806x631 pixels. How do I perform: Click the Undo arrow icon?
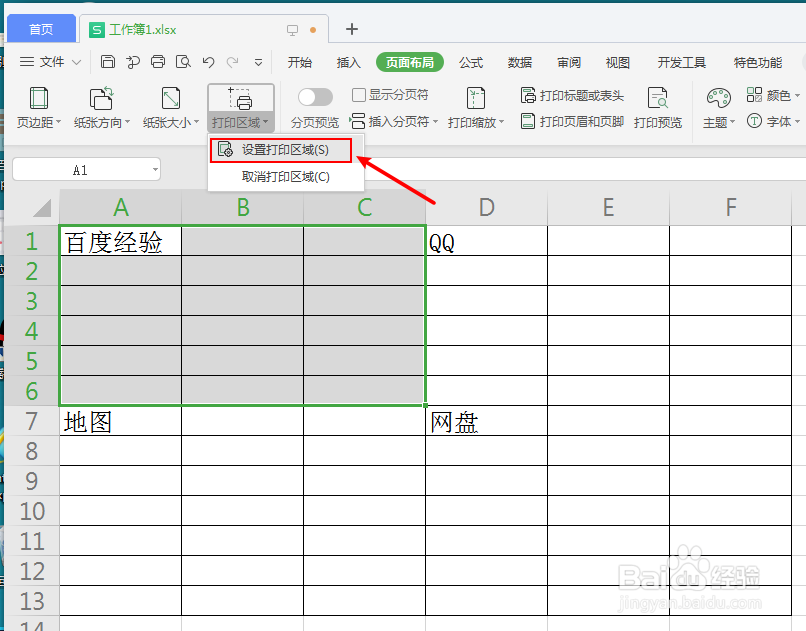(x=208, y=62)
